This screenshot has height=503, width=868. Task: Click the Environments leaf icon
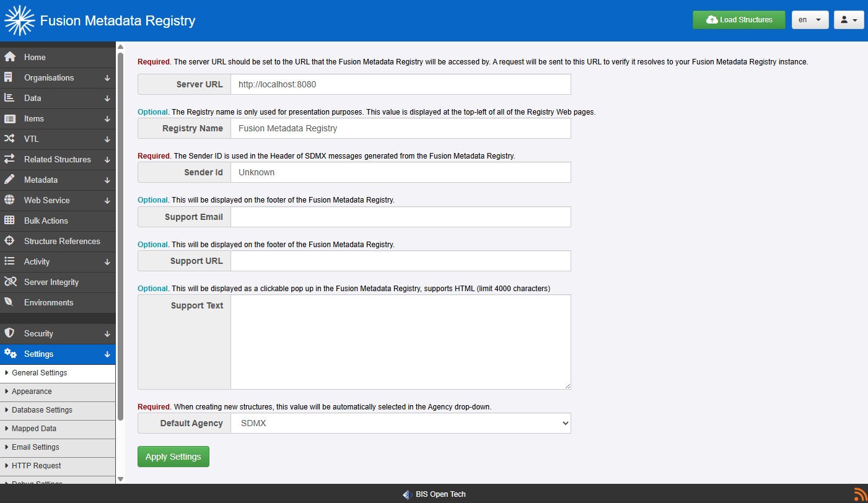click(x=10, y=302)
